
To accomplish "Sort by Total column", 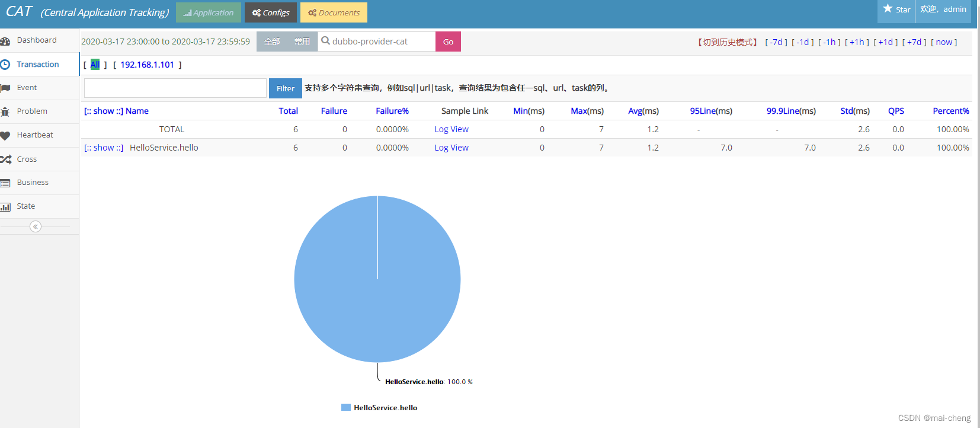I will [x=288, y=111].
